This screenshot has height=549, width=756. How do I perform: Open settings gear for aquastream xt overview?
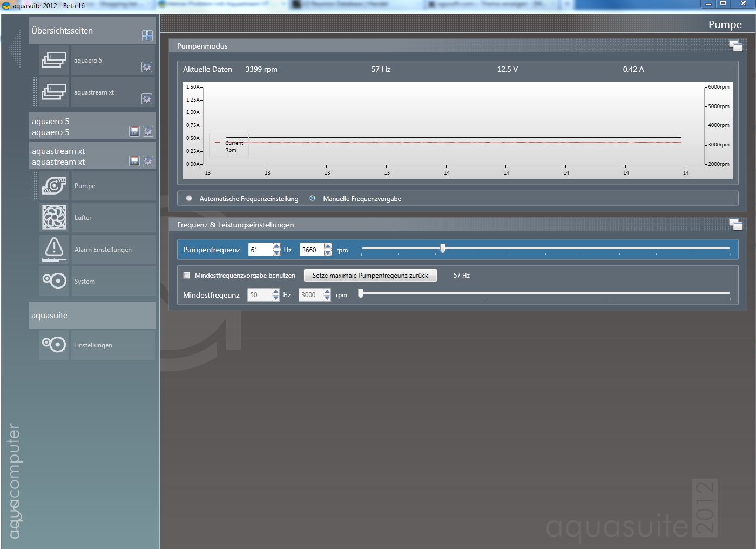[146, 99]
